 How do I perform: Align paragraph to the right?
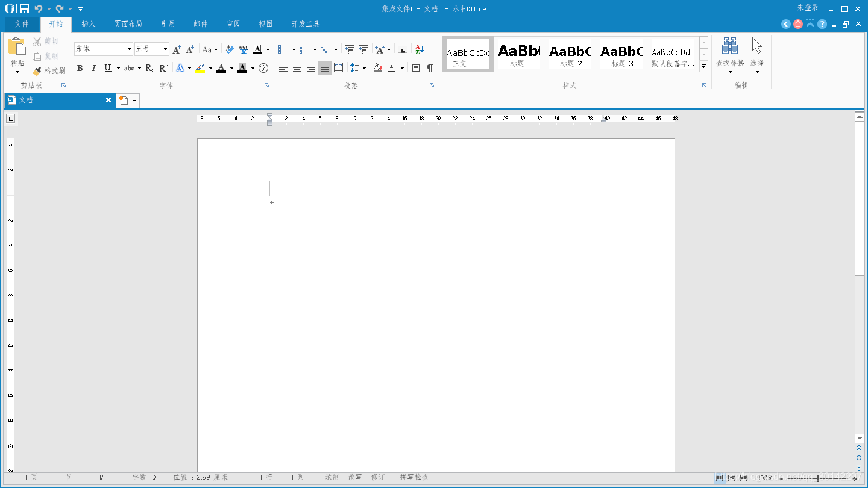tap(311, 68)
